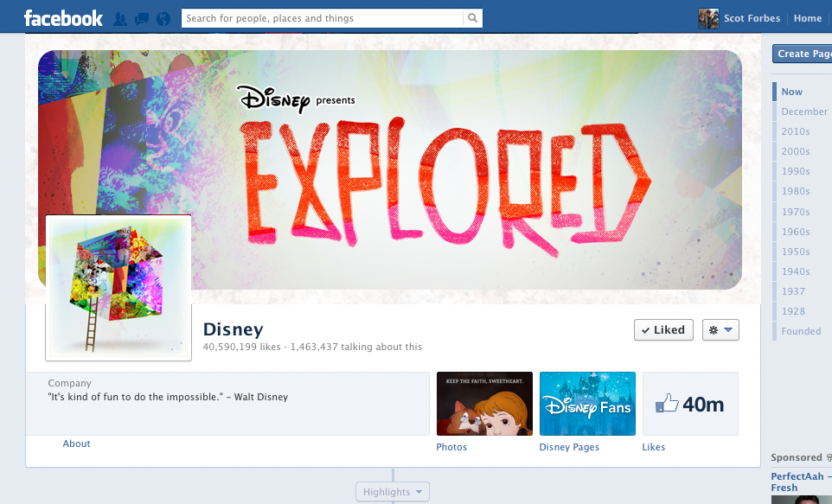The height and width of the screenshot is (504, 832).
Task: Toggle the Liked button
Action: pyautogui.click(x=663, y=330)
